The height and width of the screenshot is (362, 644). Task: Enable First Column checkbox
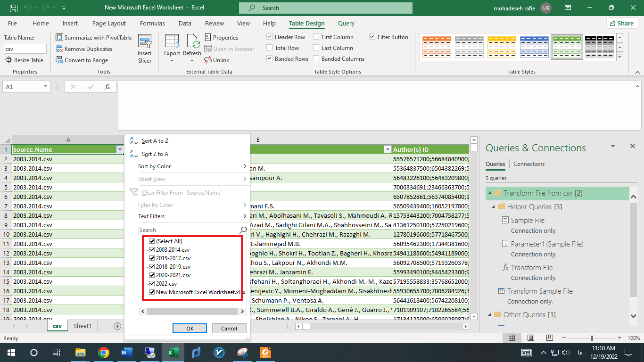(x=316, y=37)
